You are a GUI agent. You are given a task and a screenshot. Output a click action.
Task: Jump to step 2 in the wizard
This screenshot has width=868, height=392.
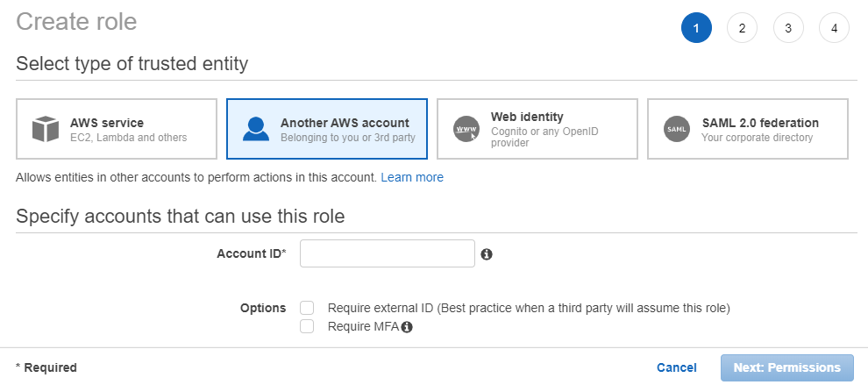pos(742,28)
